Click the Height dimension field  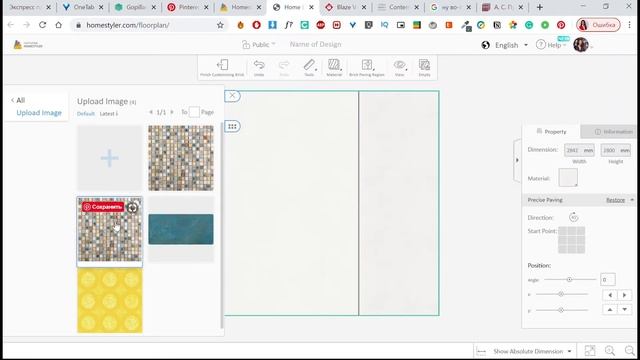[616, 150]
